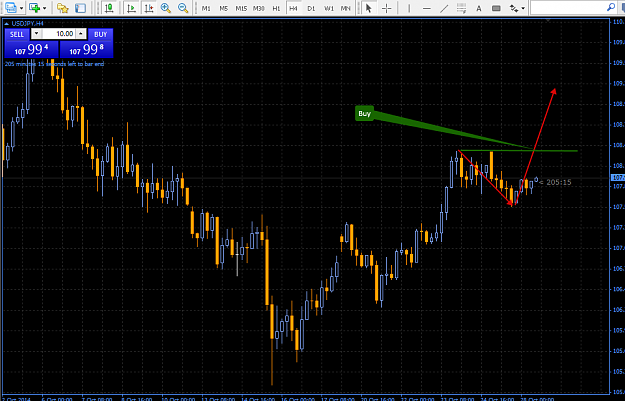Click the '< 205:15' countdown label on the chart
625x401 pixels.
pos(555,182)
